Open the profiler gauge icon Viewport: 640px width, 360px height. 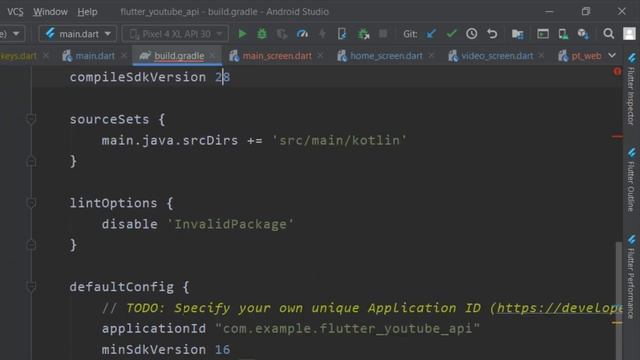click(302, 34)
